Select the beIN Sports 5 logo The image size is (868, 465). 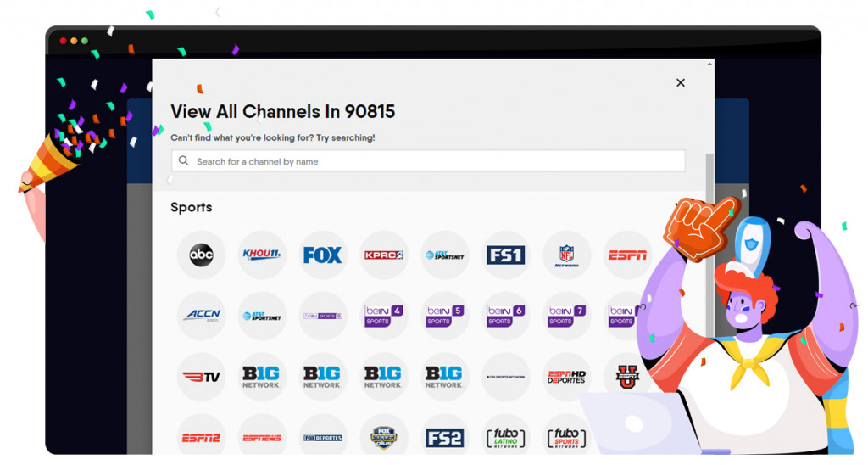(444, 316)
